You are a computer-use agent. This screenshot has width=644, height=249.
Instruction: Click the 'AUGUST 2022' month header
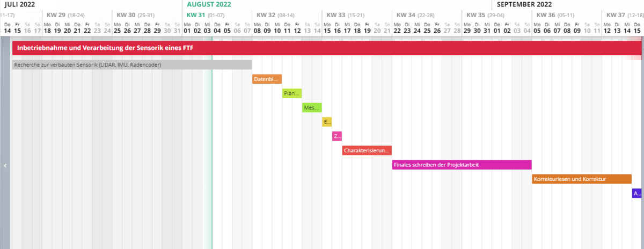tap(209, 4)
